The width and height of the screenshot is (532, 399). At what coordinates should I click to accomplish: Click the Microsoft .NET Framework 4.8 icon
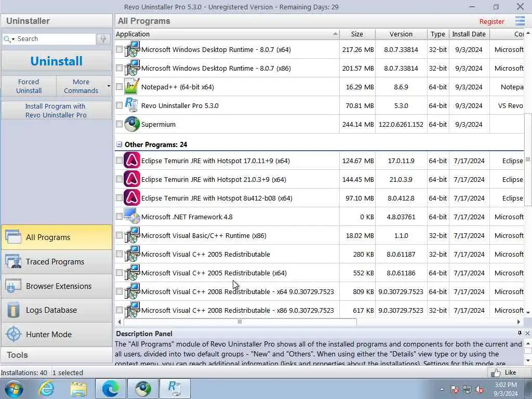point(131,217)
